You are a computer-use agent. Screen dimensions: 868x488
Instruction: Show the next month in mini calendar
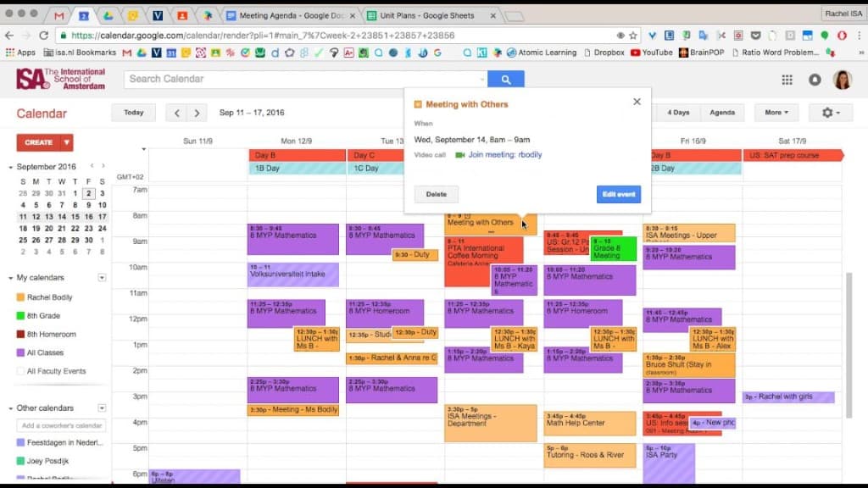[103, 166]
